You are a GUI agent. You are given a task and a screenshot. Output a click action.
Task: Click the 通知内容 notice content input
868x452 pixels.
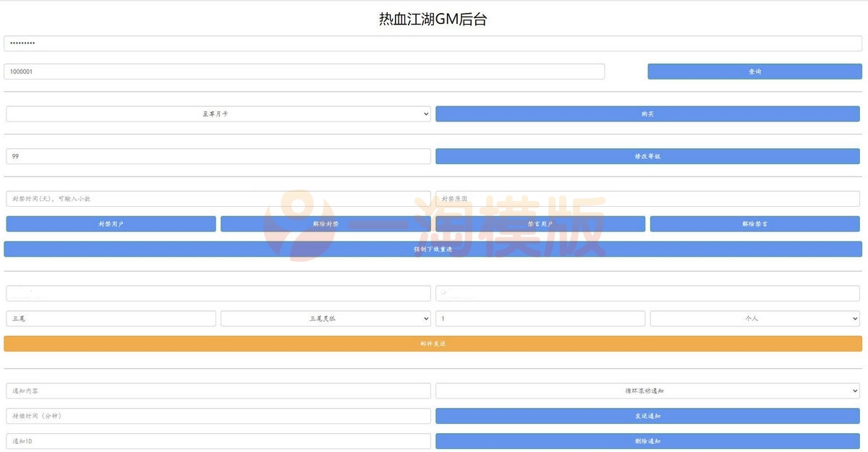click(x=217, y=391)
